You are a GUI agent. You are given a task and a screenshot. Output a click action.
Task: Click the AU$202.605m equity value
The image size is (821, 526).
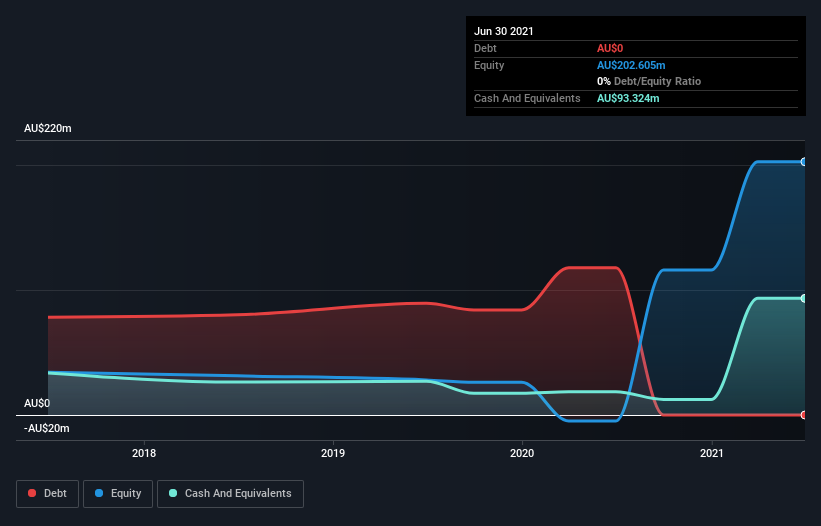pyautogui.click(x=631, y=65)
